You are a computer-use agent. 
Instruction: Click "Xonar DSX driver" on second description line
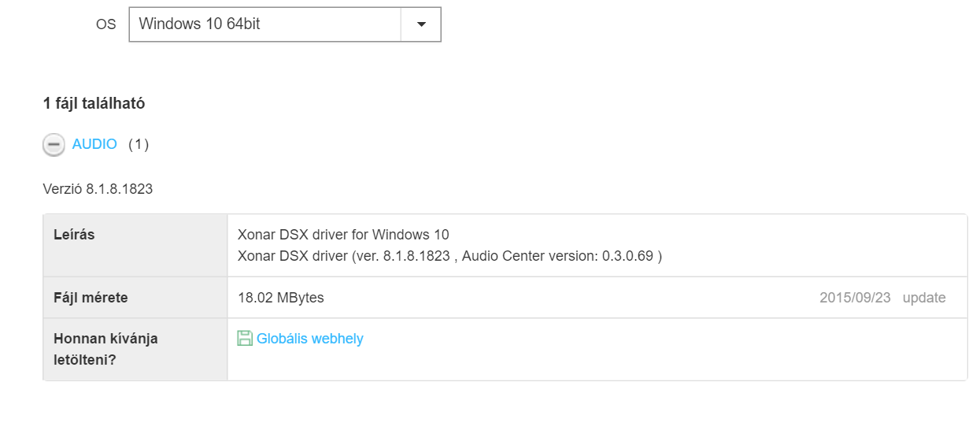tap(292, 256)
